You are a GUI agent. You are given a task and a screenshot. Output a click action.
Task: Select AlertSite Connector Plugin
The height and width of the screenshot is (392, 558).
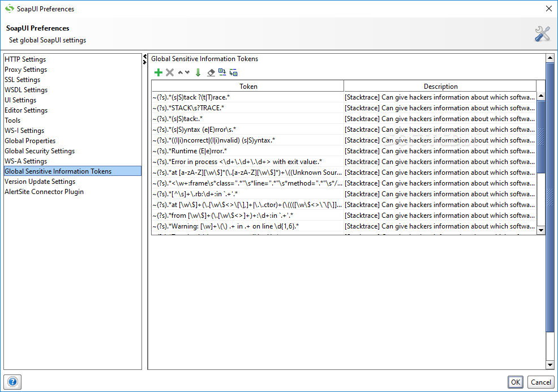72,192
